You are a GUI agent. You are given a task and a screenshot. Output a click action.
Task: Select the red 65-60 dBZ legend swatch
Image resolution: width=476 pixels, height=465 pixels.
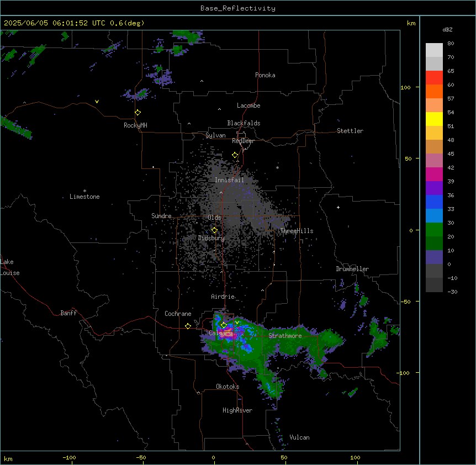click(434, 78)
